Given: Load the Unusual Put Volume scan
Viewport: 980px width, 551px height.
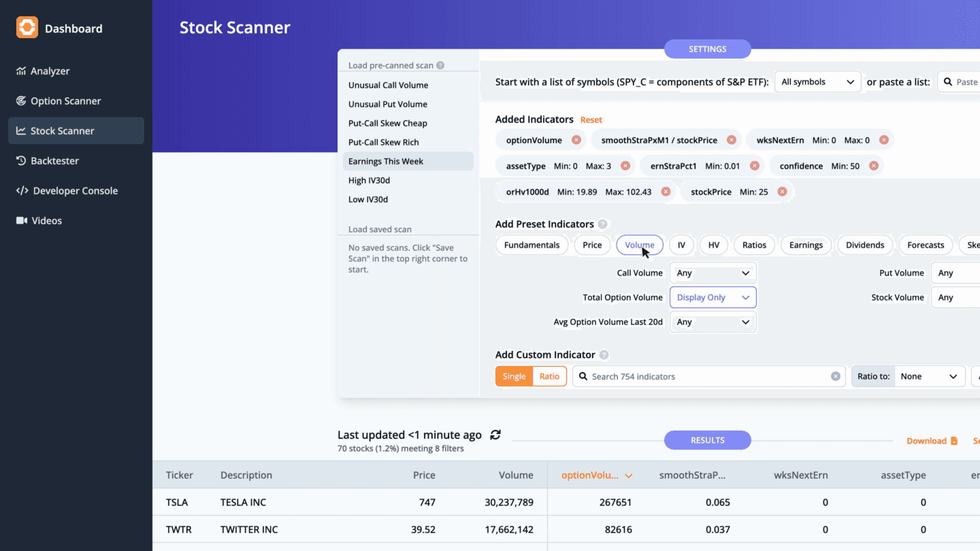Looking at the screenshot, I should 408,104.
